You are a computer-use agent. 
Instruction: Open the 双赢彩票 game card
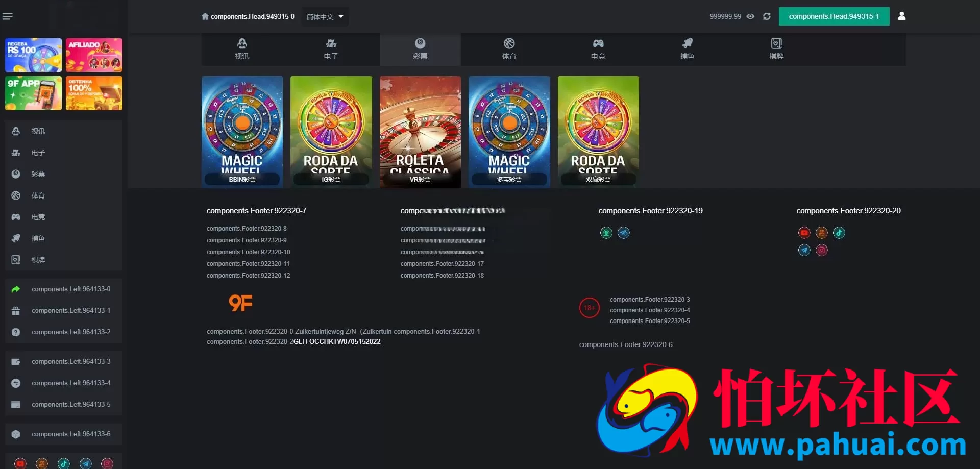pos(598,132)
